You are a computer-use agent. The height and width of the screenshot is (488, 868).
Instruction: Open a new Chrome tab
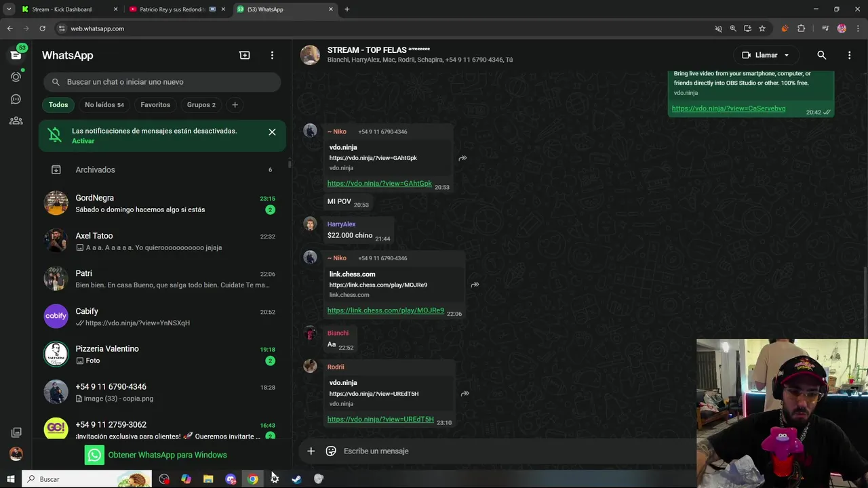coord(347,9)
